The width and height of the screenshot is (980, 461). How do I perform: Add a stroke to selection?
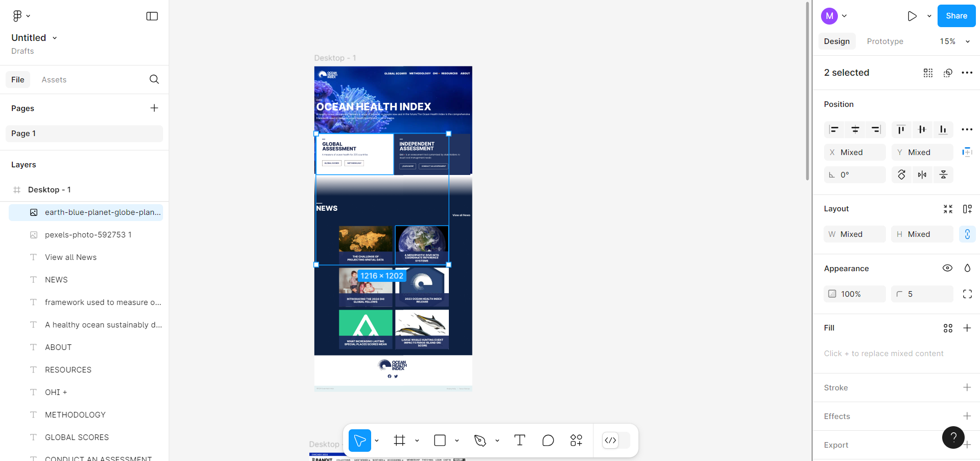(x=967, y=387)
